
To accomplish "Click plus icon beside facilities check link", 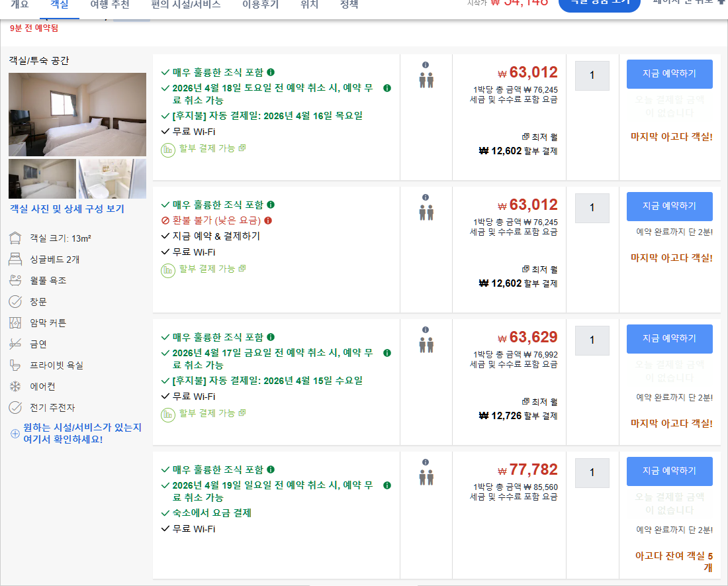I will coord(15,434).
